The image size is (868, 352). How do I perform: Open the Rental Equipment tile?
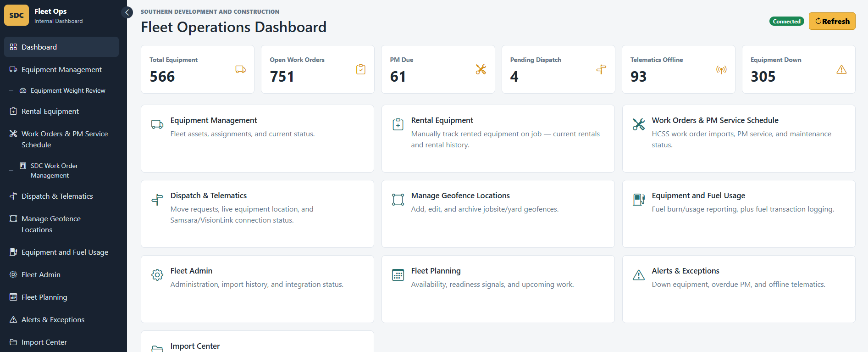[498, 139]
